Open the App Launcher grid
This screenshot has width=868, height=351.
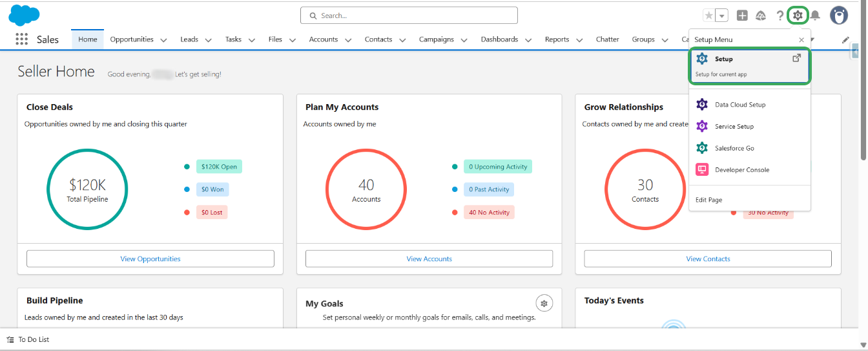(x=22, y=39)
